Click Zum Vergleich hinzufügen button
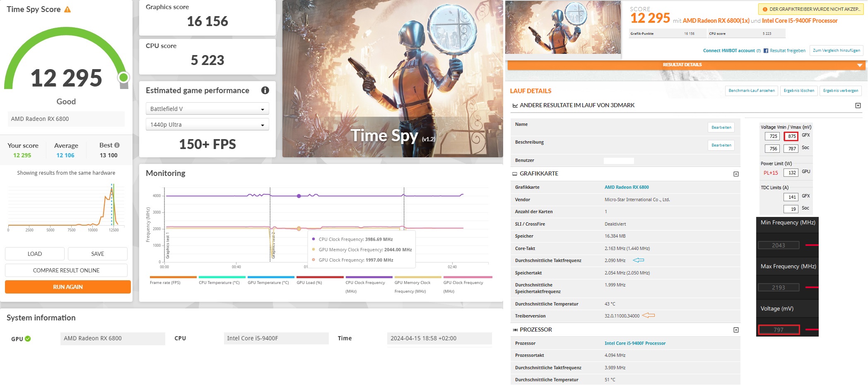 [837, 51]
